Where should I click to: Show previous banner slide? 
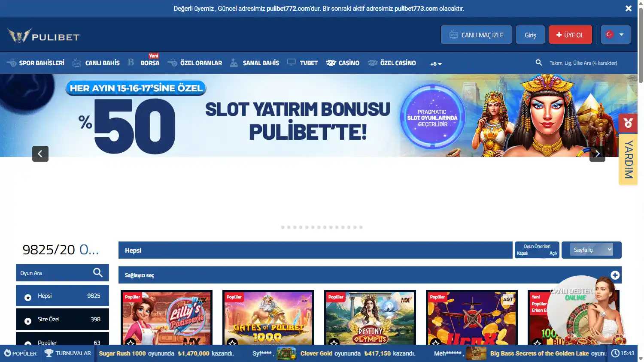(x=40, y=154)
